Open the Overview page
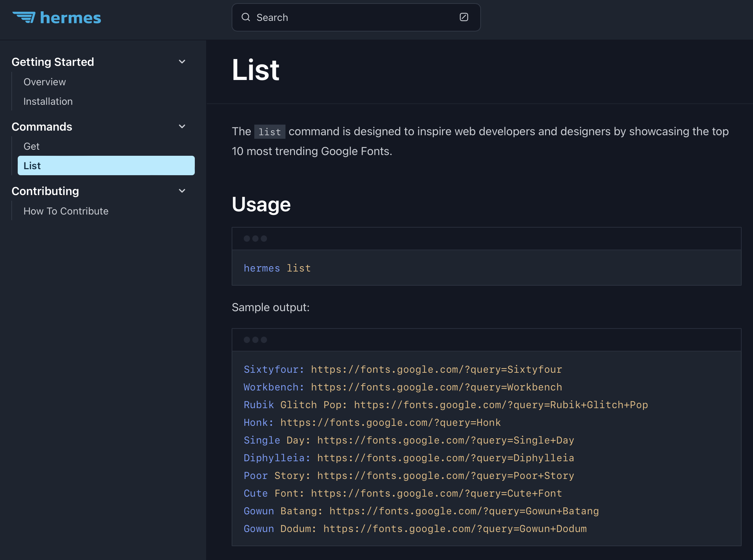753x560 pixels. click(45, 82)
